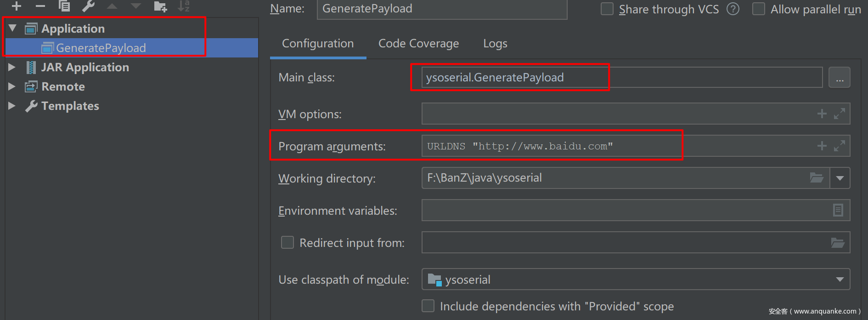Image resolution: width=868 pixels, height=320 pixels.
Task: Click into the VM options field
Action: tap(615, 114)
